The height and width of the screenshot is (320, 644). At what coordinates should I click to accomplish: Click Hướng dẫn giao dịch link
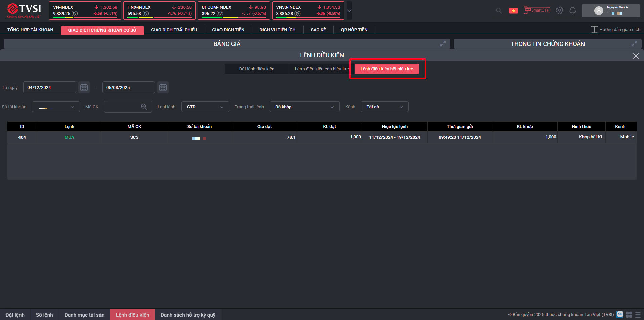pyautogui.click(x=615, y=30)
